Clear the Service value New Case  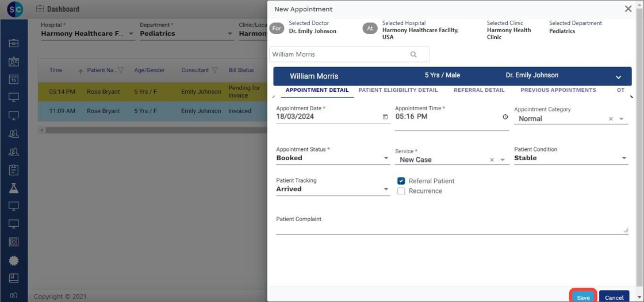[492, 160]
